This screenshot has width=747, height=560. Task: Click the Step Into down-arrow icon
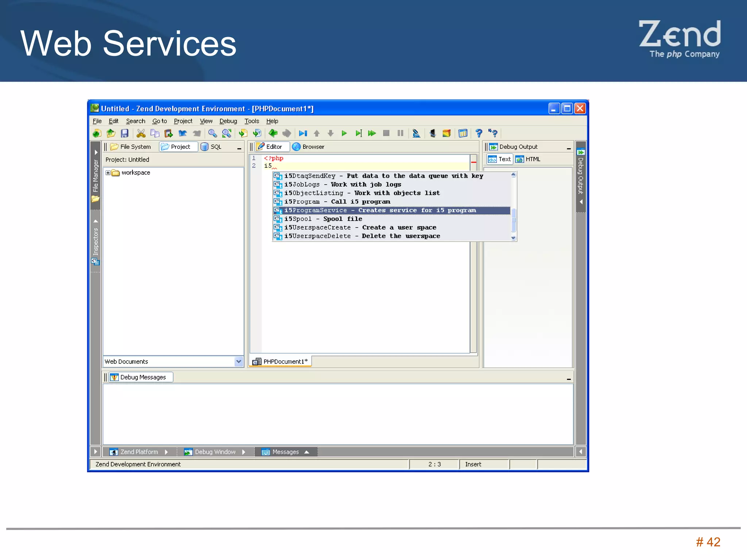click(x=330, y=133)
